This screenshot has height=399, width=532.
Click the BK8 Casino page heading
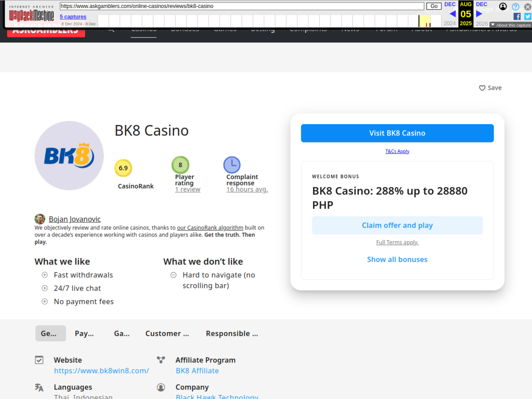pos(152,131)
